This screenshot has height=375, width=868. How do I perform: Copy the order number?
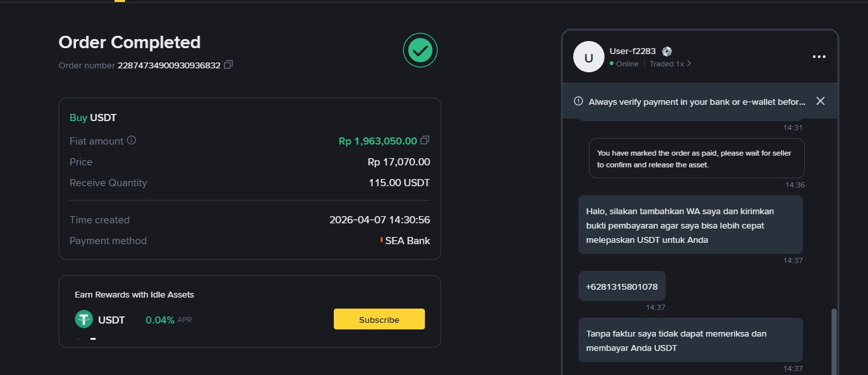228,65
